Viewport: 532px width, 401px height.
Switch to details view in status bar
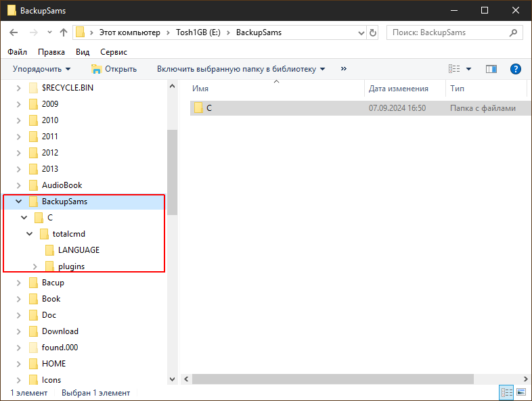(506, 392)
